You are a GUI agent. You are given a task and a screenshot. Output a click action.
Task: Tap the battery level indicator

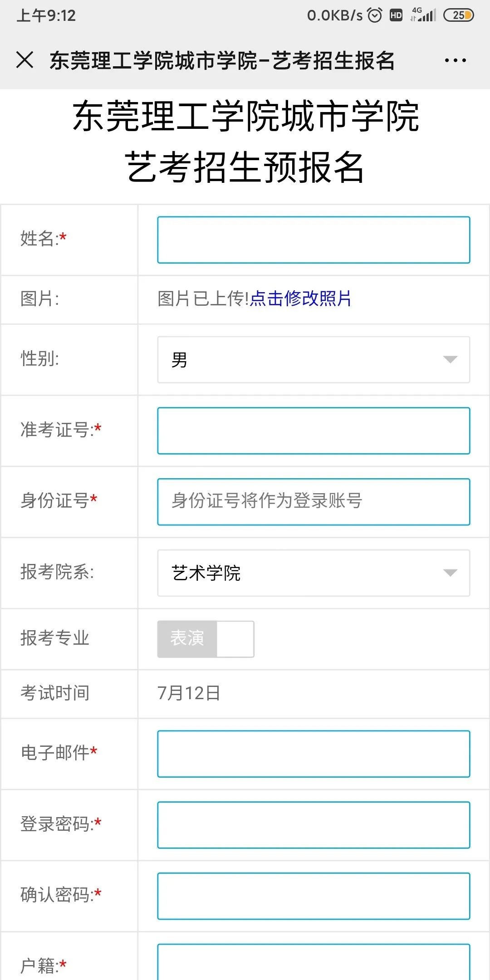click(x=458, y=15)
